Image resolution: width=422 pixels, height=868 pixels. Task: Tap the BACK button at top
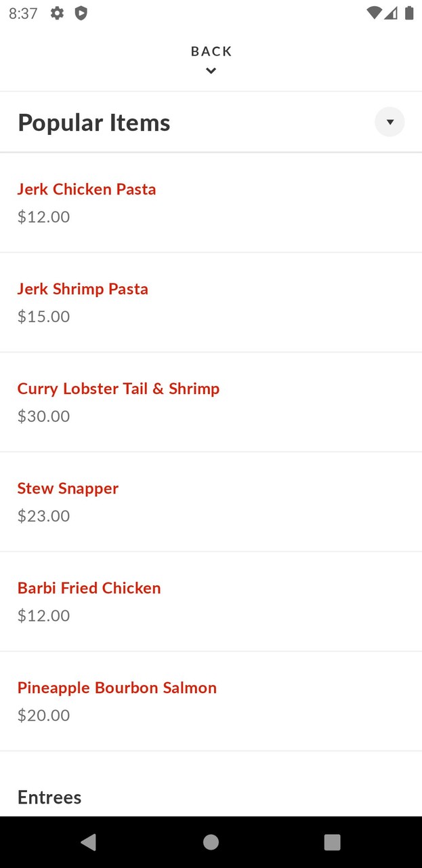point(211,52)
